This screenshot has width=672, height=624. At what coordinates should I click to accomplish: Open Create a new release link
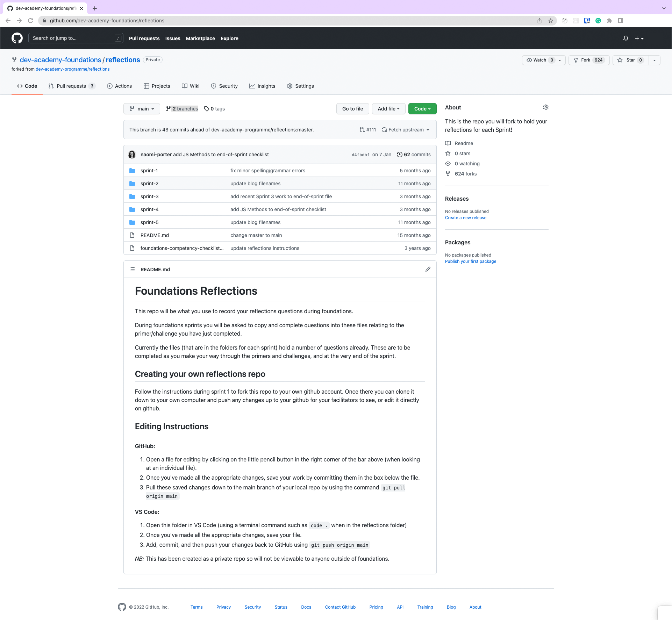click(465, 217)
